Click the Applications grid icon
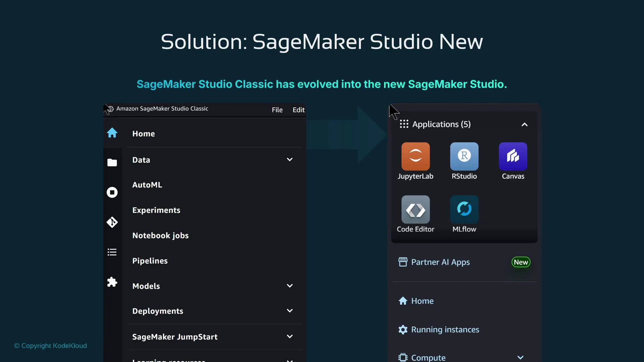Image resolution: width=644 pixels, height=362 pixels. pos(404,124)
